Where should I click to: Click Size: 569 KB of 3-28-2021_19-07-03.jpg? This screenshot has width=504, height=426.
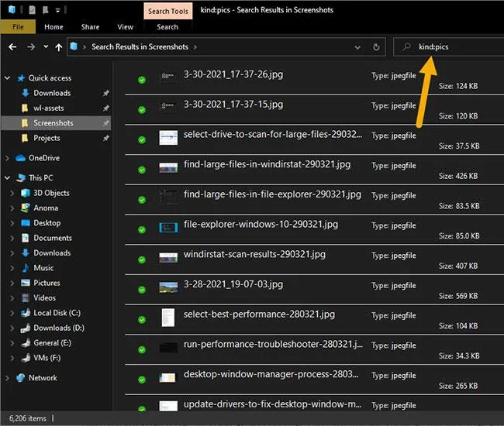(x=458, y=296)
